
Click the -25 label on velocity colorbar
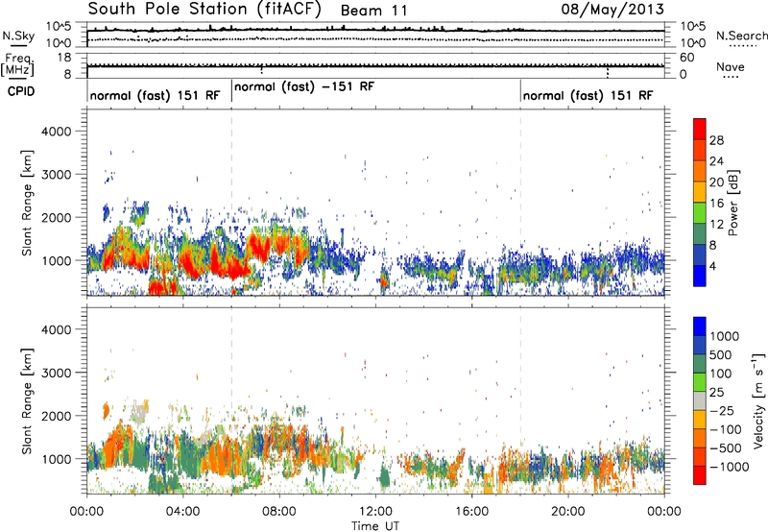pos(723,411)
